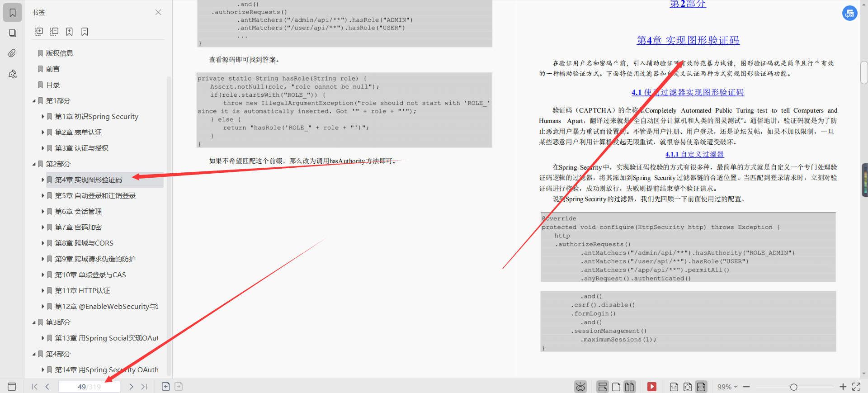Select bookmark 第11章 HTTP认证
Image resolution: width=868 pixels, height=393 pixels.
click(x=82, y=291)
